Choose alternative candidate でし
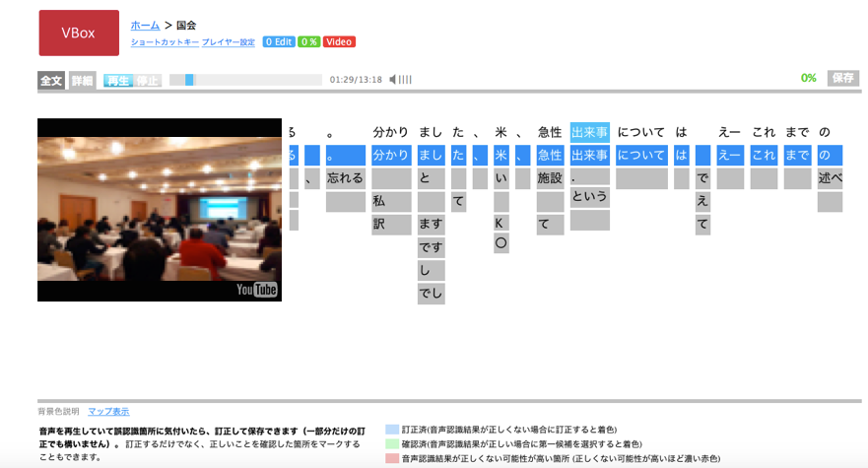The height and width of the screenshot is (468, 868). [432, 294]
